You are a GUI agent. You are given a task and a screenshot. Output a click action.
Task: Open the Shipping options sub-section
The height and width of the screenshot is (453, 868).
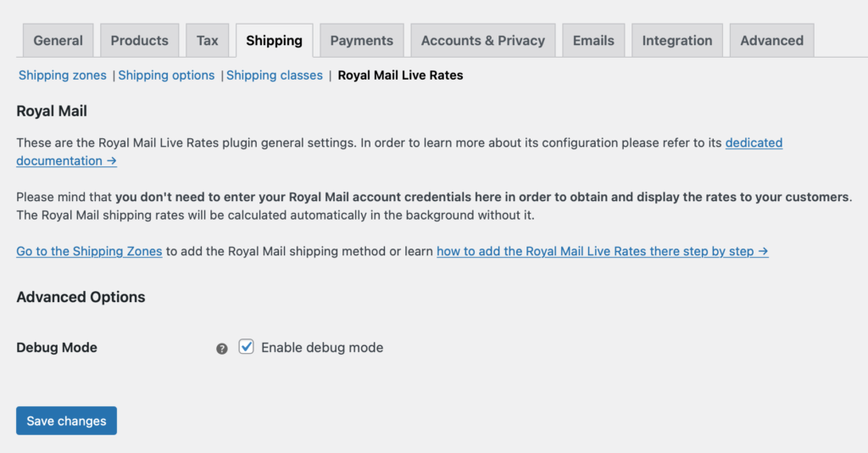coord(166,75)
